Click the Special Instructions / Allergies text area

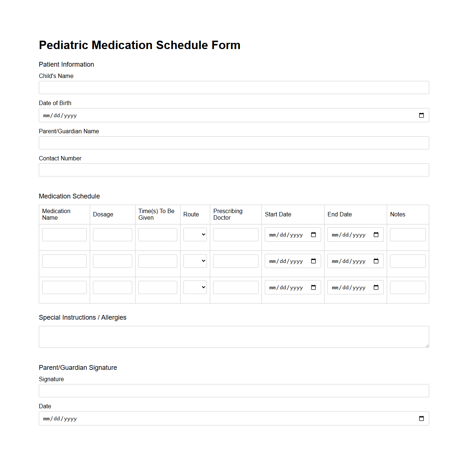coord(234,336)
